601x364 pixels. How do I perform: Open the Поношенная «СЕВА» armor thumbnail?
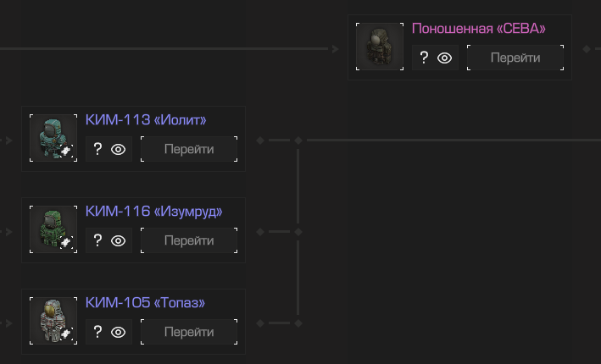(379, 47)
